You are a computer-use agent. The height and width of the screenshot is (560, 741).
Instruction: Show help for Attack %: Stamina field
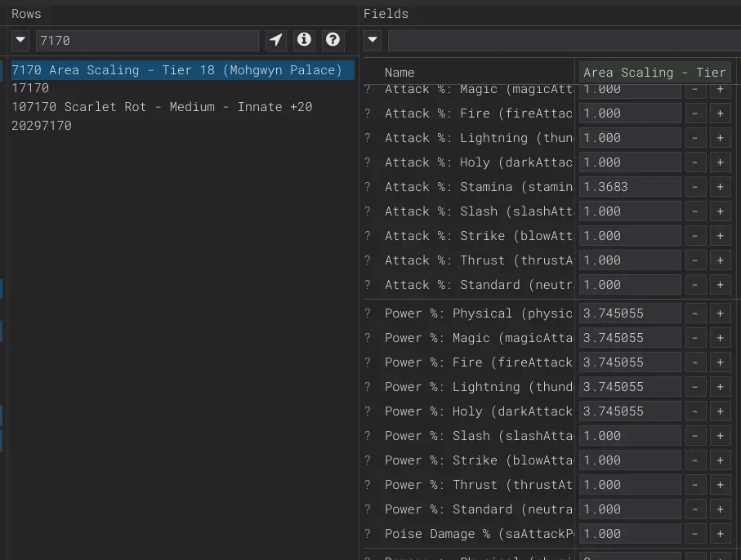point(368,187)
